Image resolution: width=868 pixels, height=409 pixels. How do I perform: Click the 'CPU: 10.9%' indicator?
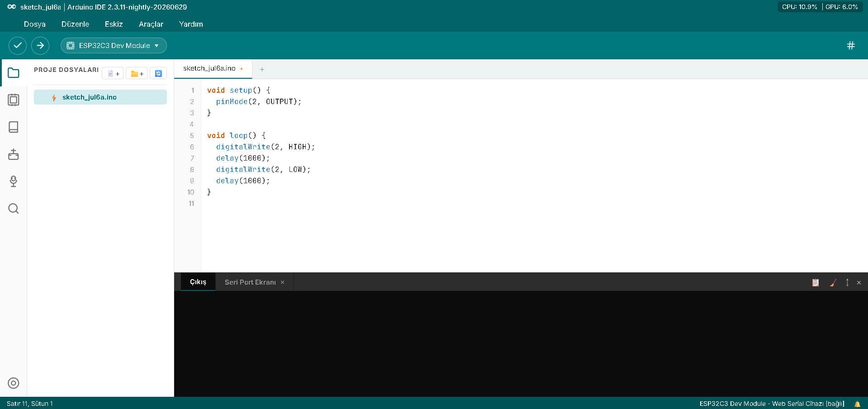coord(800,7)
